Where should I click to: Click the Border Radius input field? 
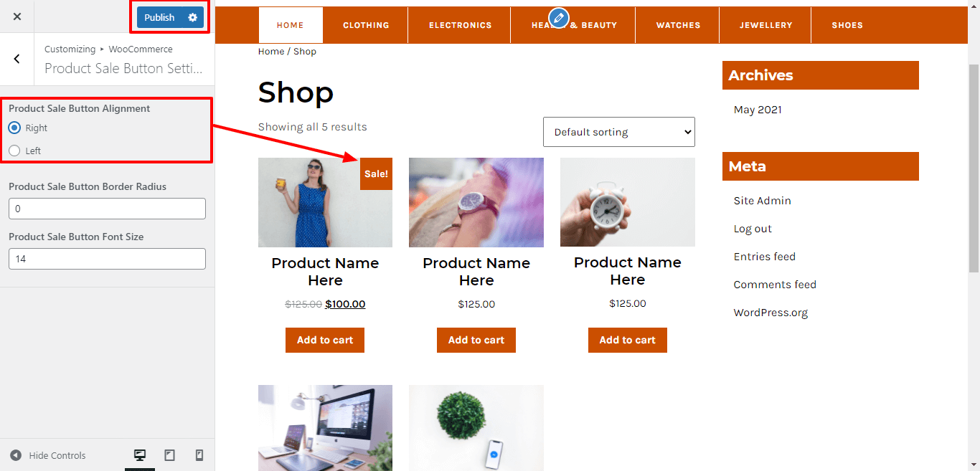107,209
